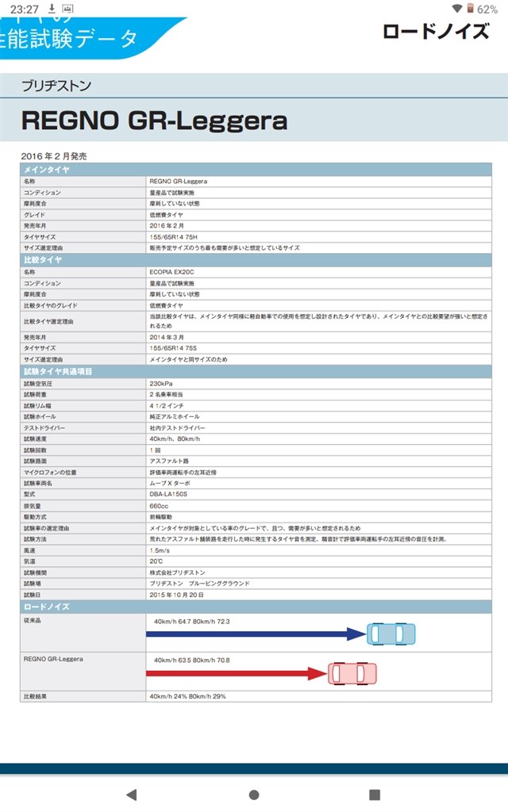Tap the 従来品 row label
The height and width of the screenshot is (812, 508).
pos(32,620)
